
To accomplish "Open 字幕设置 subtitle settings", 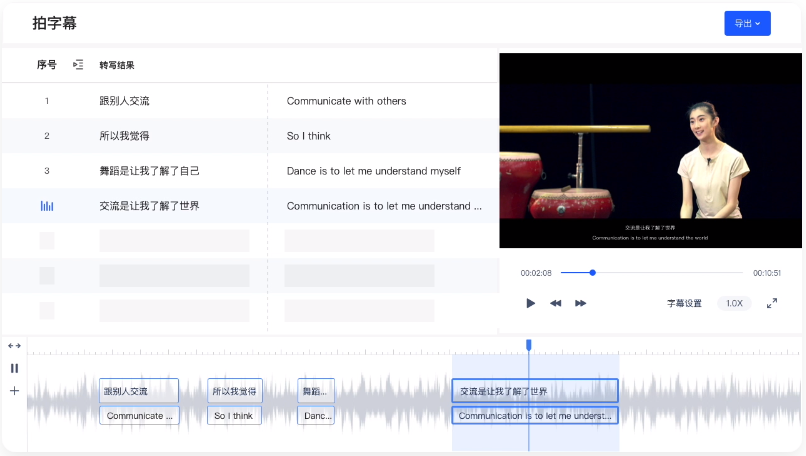I will tap(684, 303).
